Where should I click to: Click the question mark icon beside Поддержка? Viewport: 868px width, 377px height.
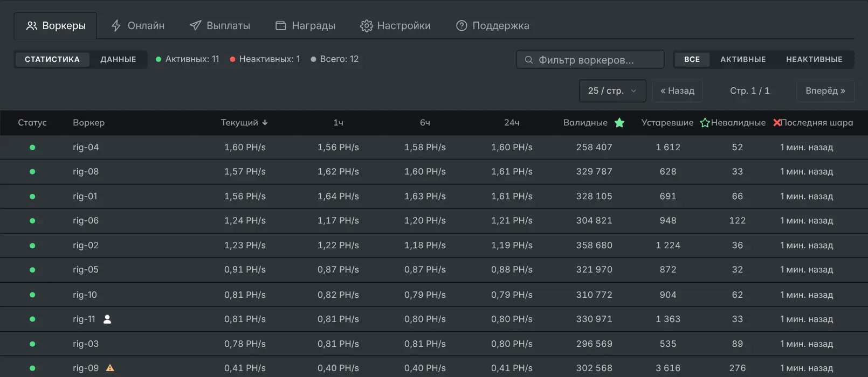461,26
